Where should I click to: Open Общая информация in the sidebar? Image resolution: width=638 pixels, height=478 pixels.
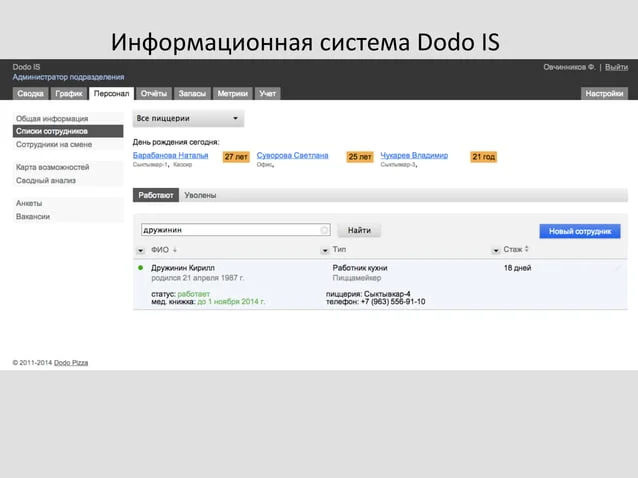click(x=68, y=118)
